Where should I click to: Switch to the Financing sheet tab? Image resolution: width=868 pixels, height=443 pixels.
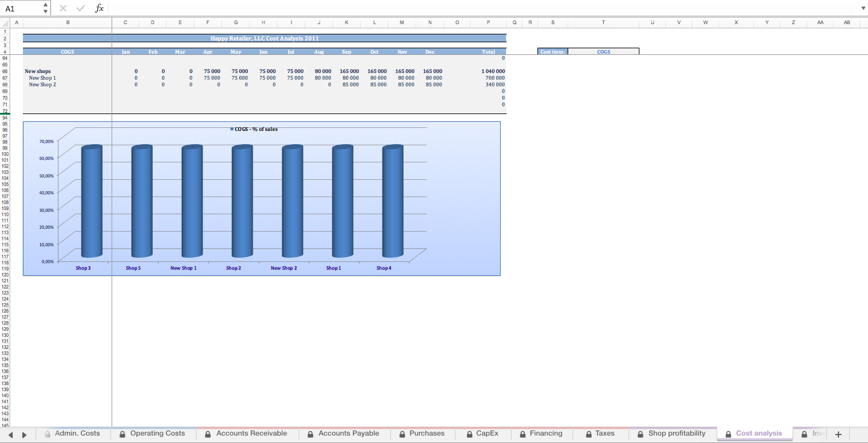click(546, 433)
